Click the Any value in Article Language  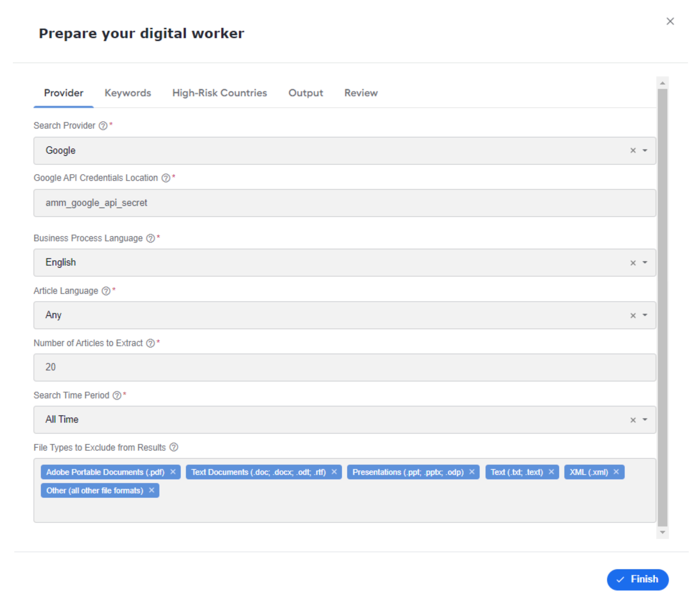pos(54,315)
